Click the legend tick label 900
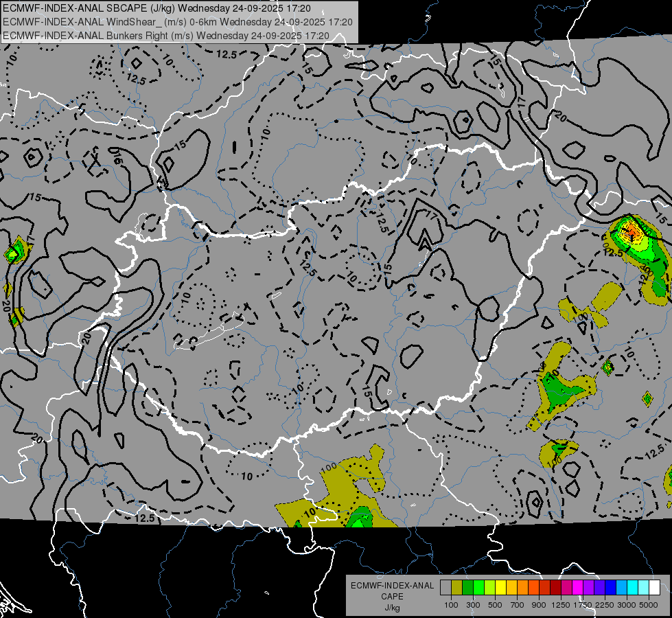672x618 pixels. [x=539, y=605]
